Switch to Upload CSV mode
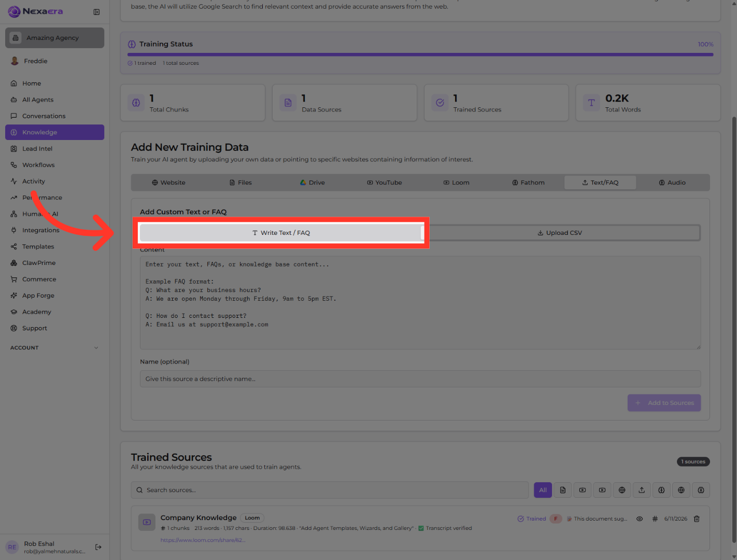 (560, 233)
